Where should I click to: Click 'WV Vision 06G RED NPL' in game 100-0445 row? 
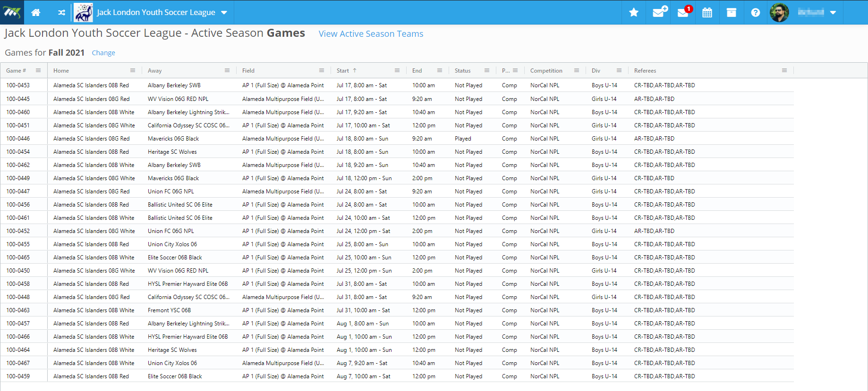pos(178,99)
